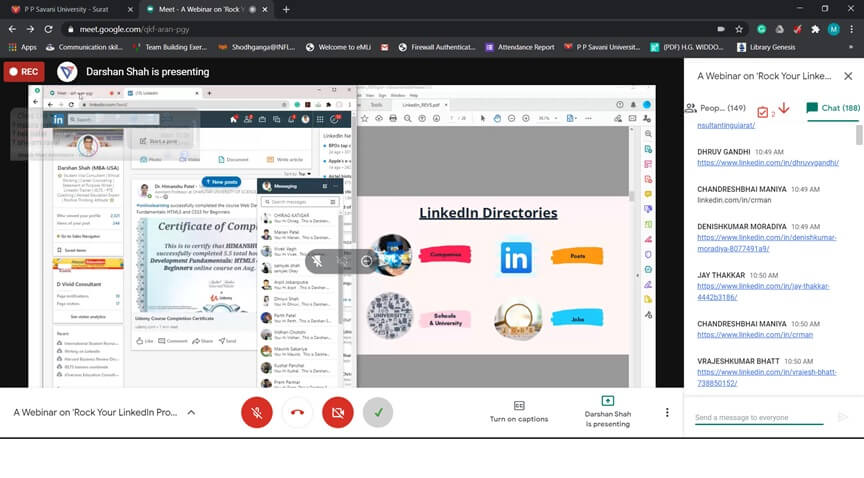Click the Acrobat Tools tab
Image resolution: width=864 pixels, height=478 pixels.
tap(377, 105)
